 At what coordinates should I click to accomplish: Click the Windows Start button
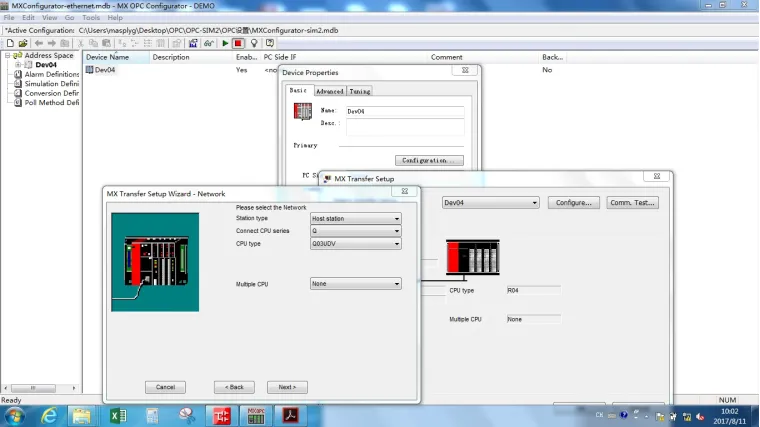click(x=15, y=416)
